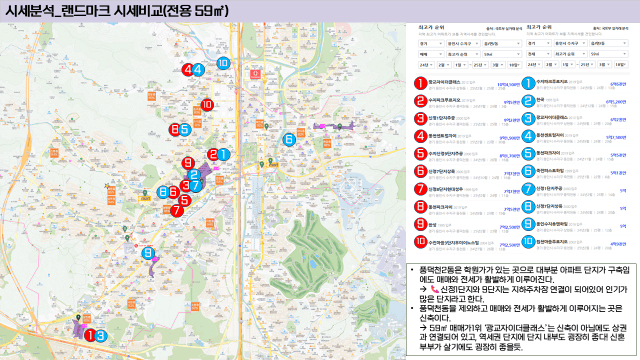Select 수지파크푸르지오 row in the 매매 ranking

(468, 102)
